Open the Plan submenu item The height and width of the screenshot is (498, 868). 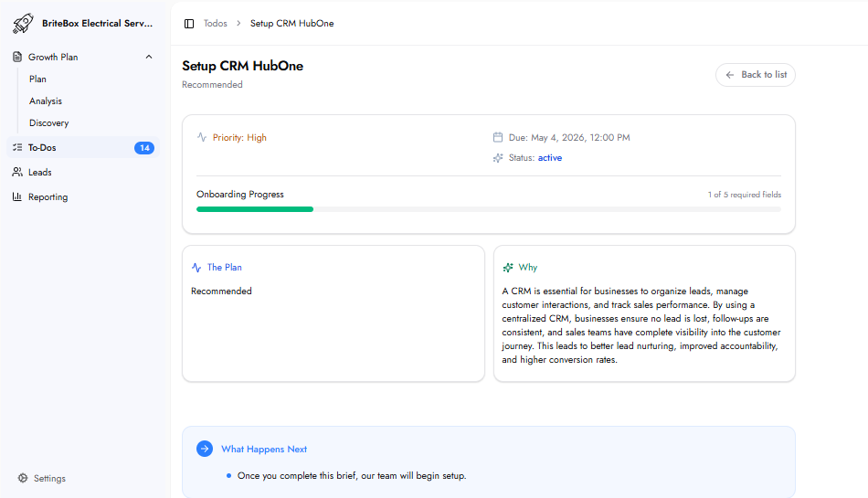click(37, 79)
